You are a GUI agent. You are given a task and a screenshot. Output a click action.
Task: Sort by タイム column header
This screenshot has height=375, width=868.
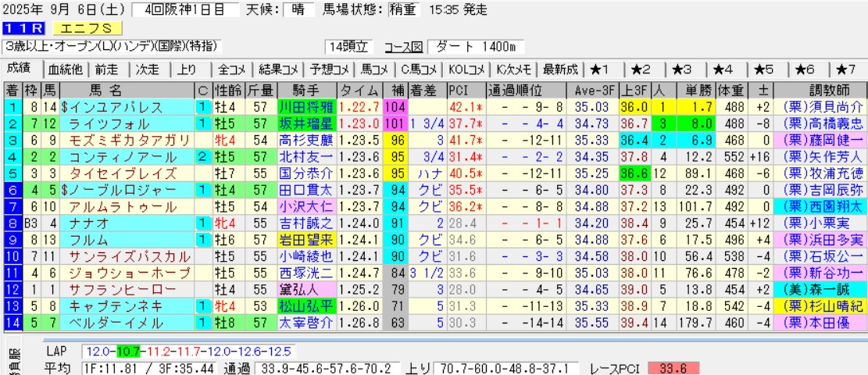[359, 88]
